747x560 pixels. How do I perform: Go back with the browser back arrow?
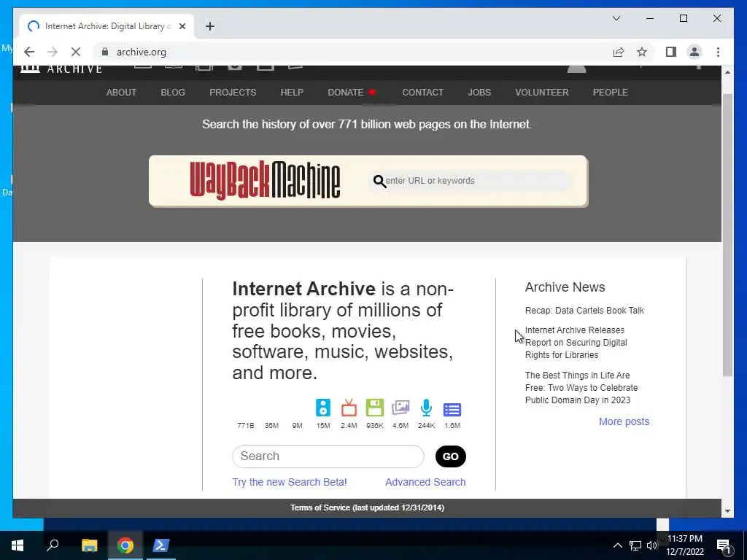pyautogui.click(x=29, y=52)
